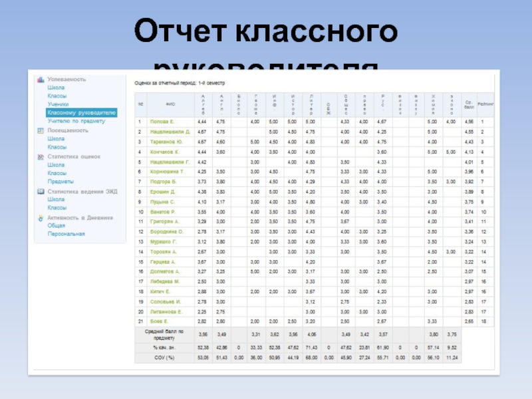Click the Статистика ведения ЭЖД heading
This screenshot has width=532, height=399.
click(x=82, y=192)
